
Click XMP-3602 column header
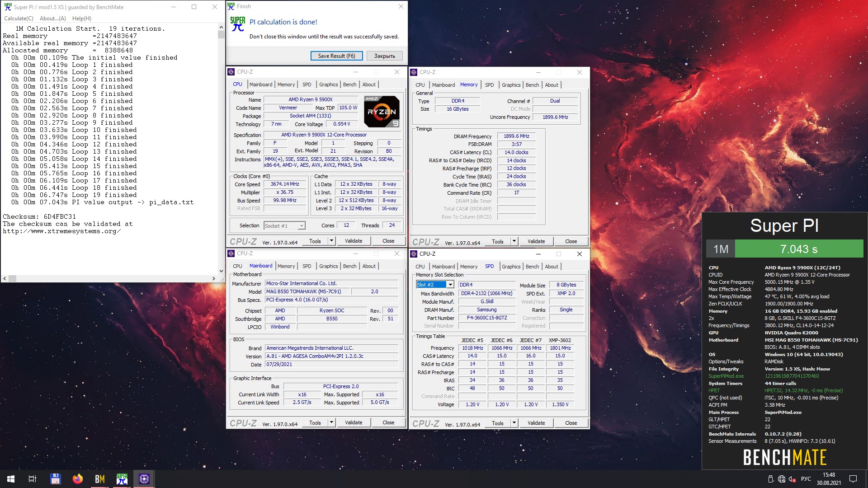click(x=560, y=340)
